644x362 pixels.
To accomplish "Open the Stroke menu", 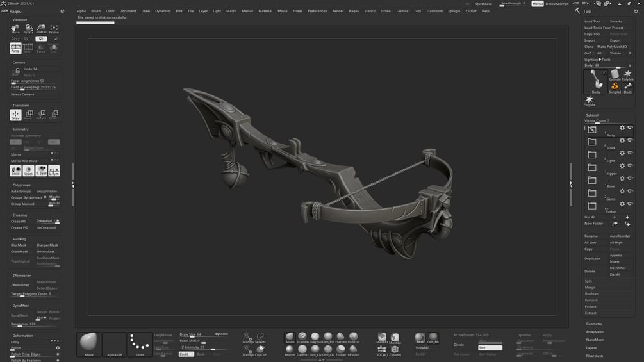I will coord(385,11).
